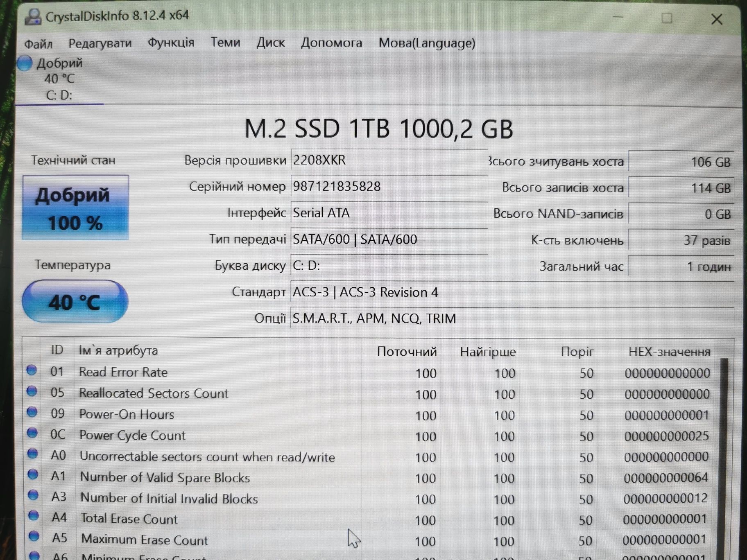The width and height of the screenshot is (747, 560).
Task: Click the status dot for Maximum Erase Count
Action: click(x=34, y=536)
